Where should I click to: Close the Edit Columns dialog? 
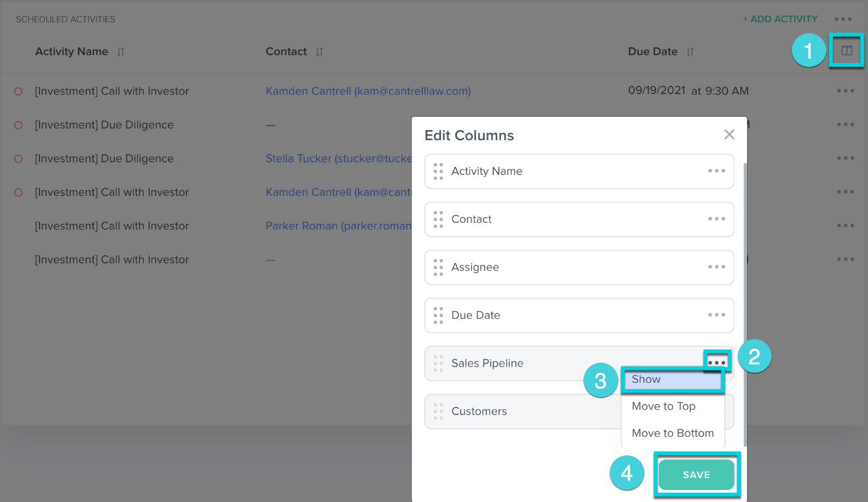(729, 135)
